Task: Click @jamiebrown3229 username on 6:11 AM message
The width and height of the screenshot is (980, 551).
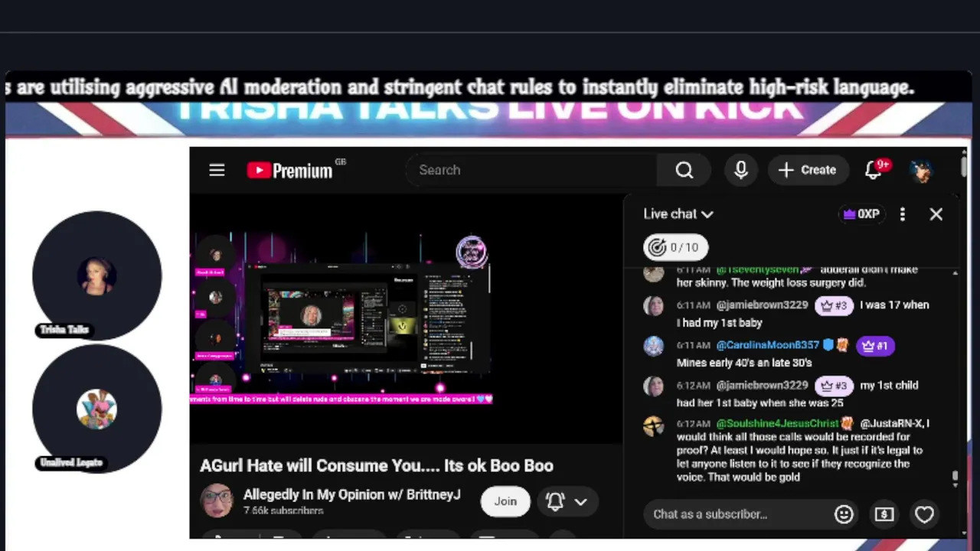Action: (762, 305)
